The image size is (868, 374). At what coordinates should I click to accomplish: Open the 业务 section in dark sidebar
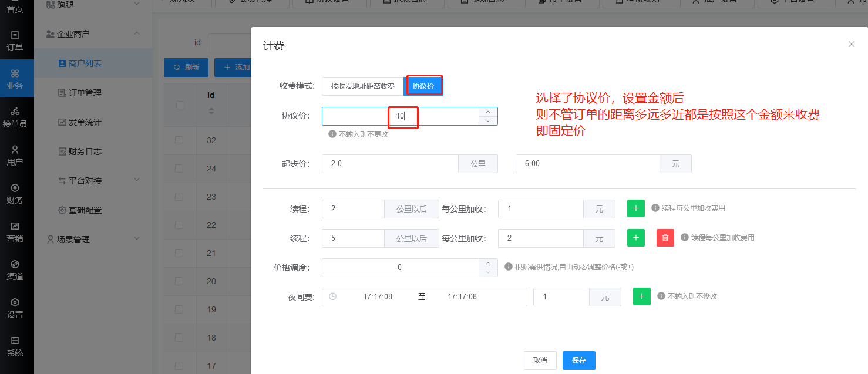(x=16, y=79)
